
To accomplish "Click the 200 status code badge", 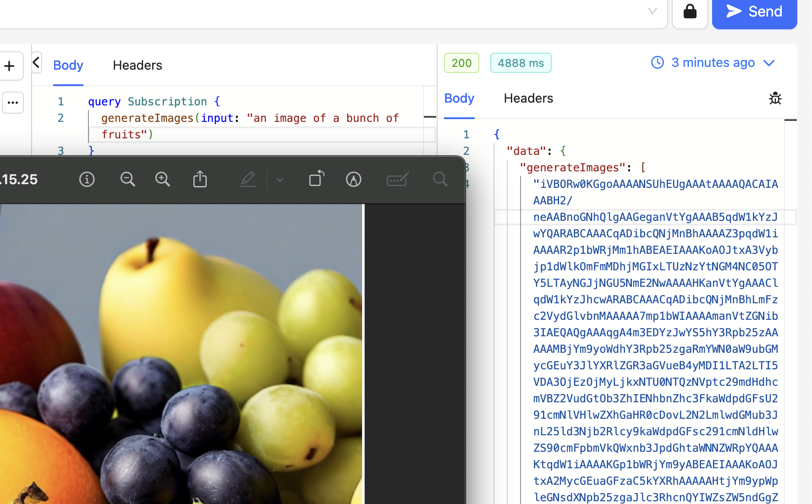I will click(461, 63).
